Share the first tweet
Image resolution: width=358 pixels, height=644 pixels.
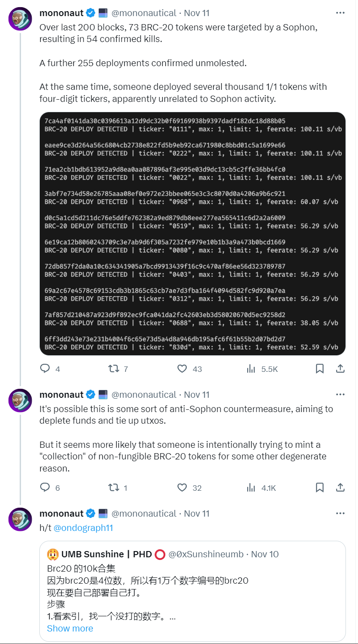(x=340, y=369)
